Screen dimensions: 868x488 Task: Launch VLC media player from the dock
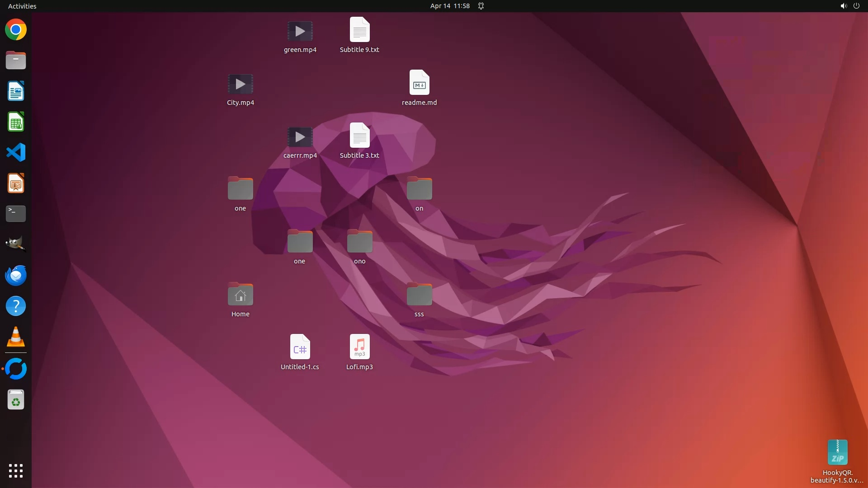pyautogui.click(x=16, y=337)
